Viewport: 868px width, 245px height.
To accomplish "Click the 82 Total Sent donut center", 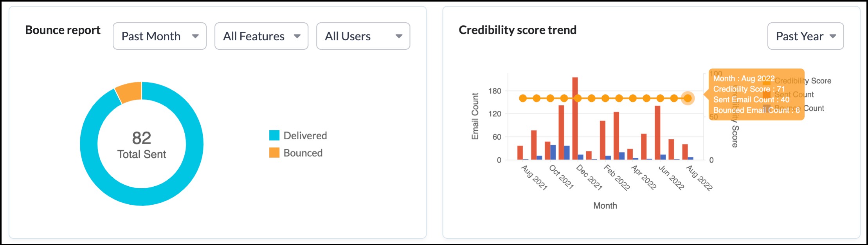I will click(142, 144).
